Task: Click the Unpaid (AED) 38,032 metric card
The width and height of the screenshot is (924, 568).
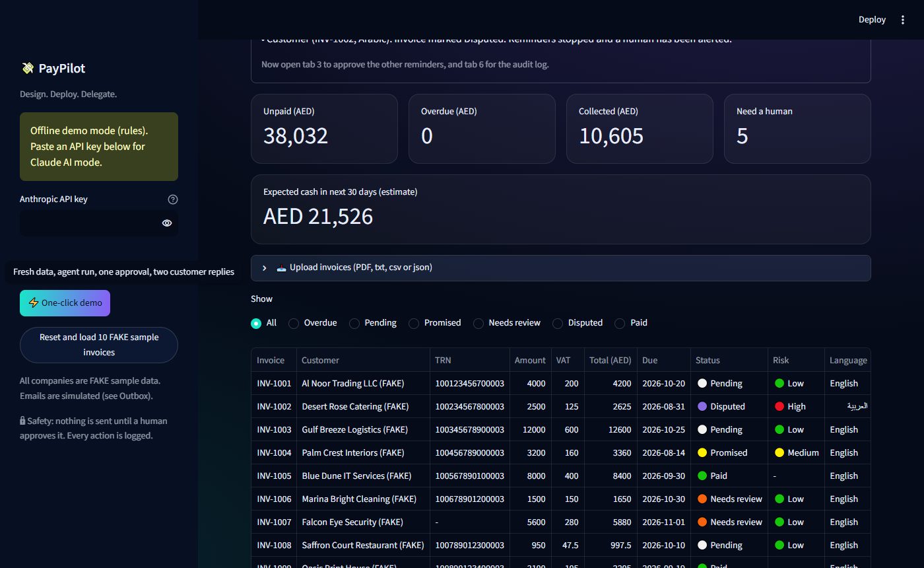Action: pos(324,129)
